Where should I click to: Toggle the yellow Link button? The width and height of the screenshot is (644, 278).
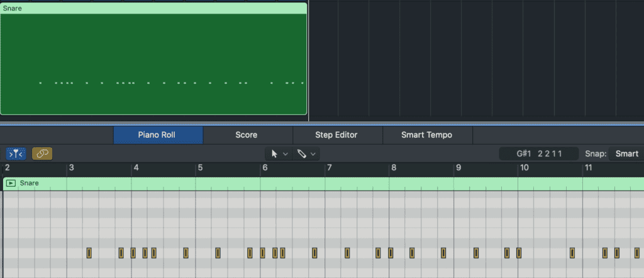point(42,154)
